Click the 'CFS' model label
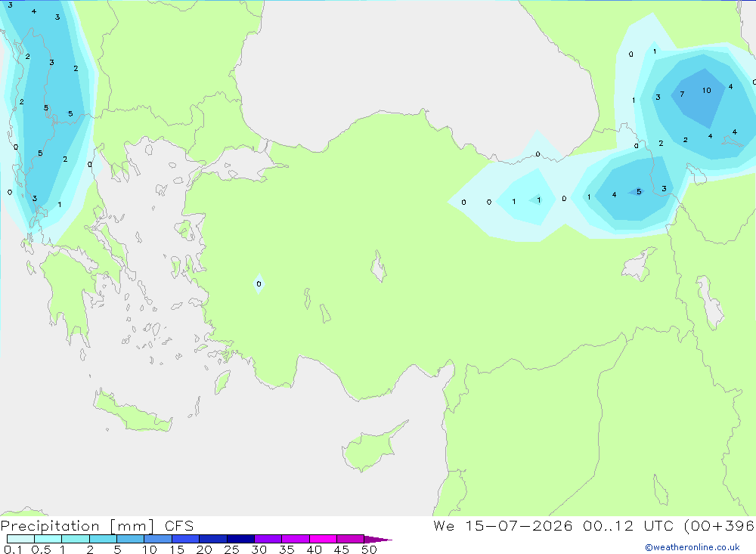 pos(179,526)
